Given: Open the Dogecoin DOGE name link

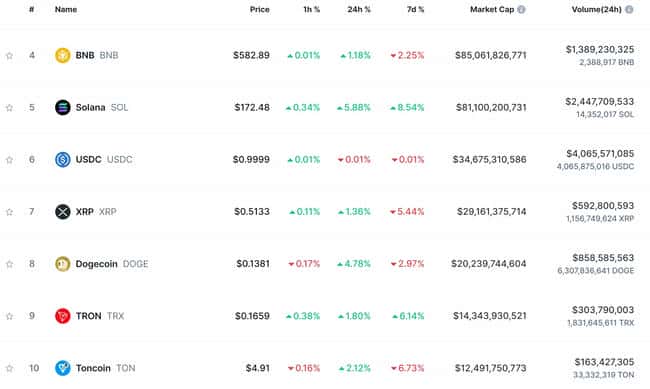Looking at the screenshot, I should (112, 264).
